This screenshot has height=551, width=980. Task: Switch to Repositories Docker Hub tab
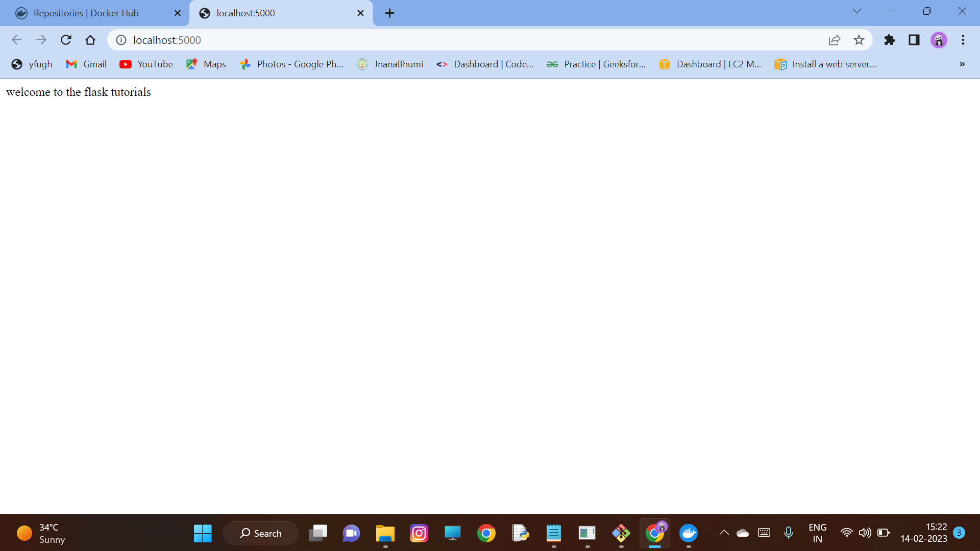[x=87, y=13]
